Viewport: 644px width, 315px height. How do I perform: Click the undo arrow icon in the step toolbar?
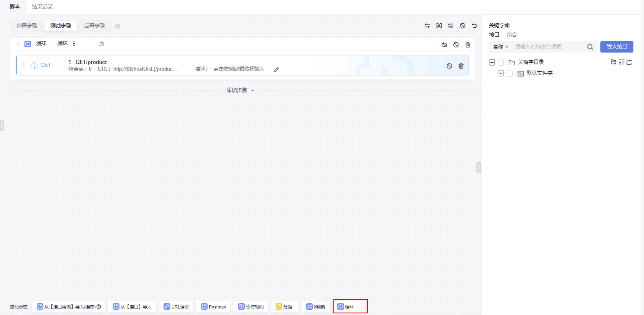pos(474,26)
